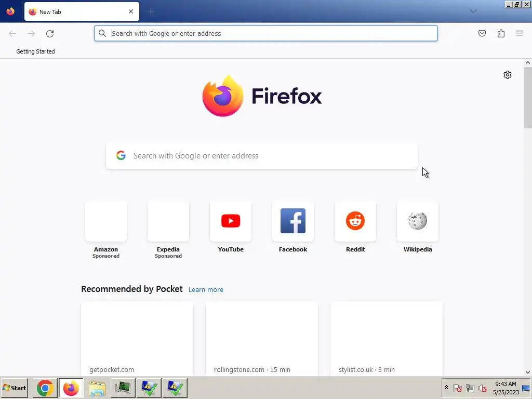532x399 pixels.
Task: Open the Getting Started bookmark
Action: 35,51
